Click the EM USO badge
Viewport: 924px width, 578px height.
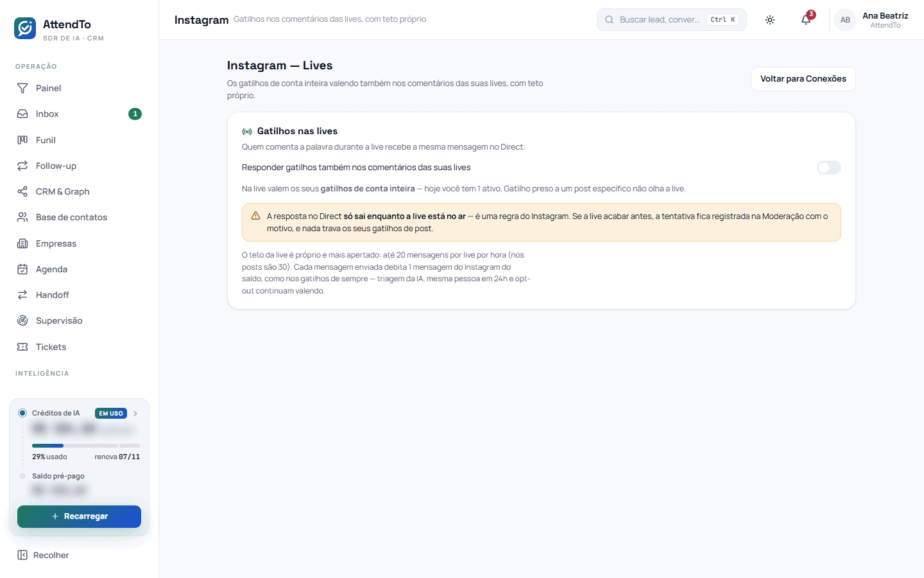(x=111, y=414)
